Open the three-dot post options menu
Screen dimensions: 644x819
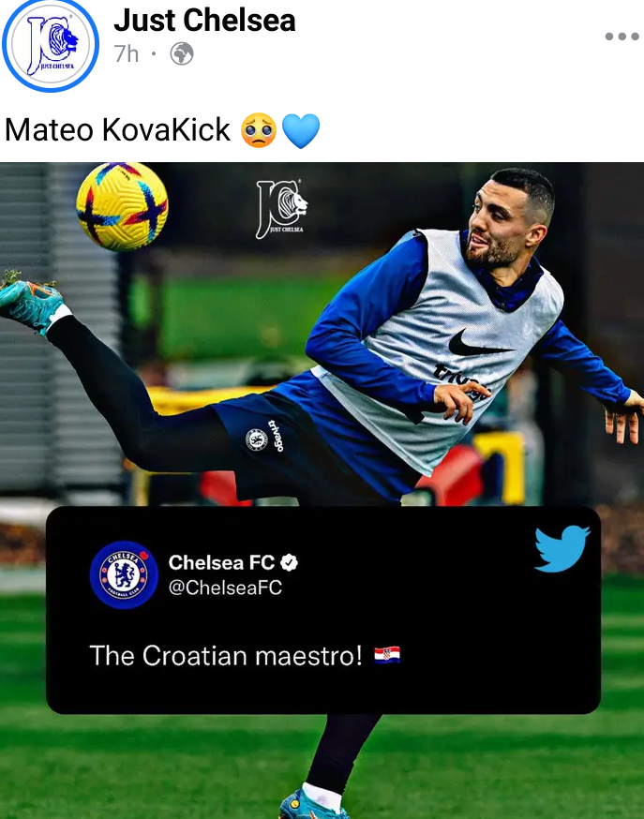[x=622, y=36]
